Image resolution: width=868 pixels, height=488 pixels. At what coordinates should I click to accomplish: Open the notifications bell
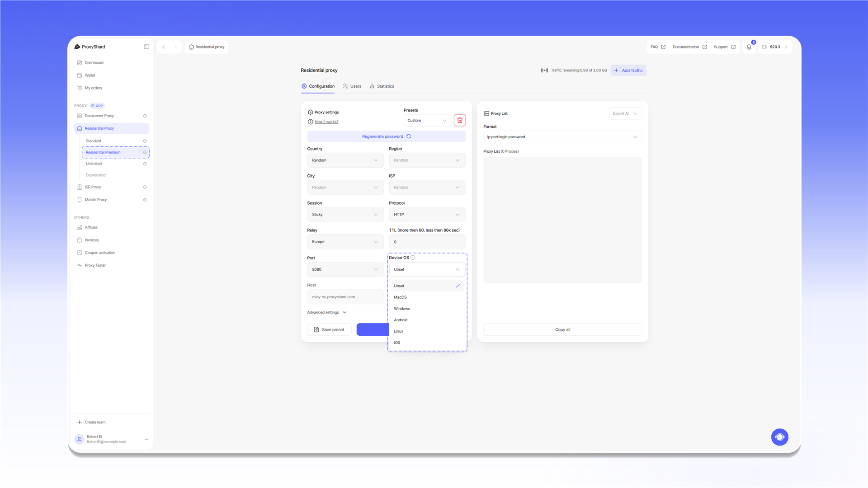coord(749,47)
